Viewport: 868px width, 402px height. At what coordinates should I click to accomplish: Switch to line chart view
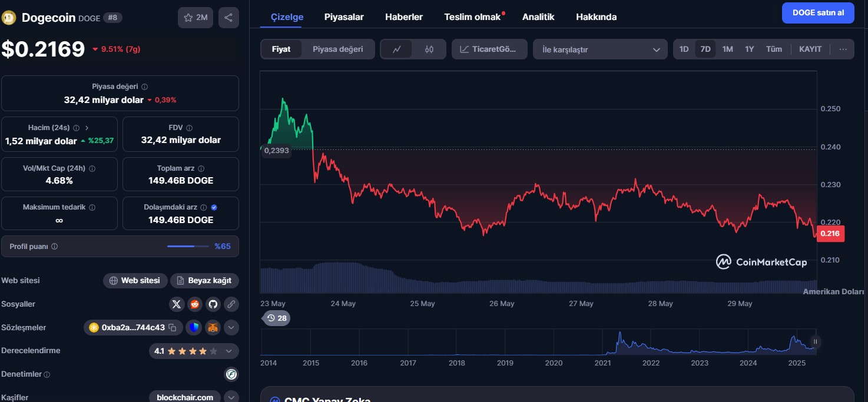(397, 49)
